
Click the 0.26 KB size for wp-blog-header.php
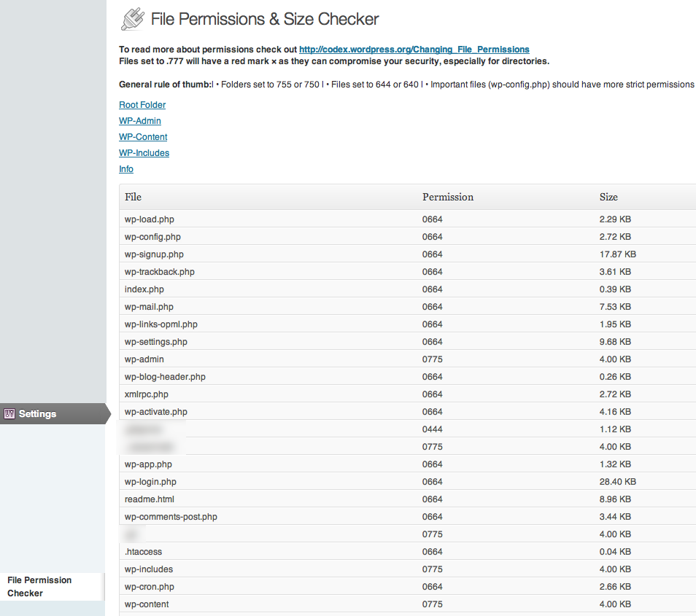pos(615,377)
